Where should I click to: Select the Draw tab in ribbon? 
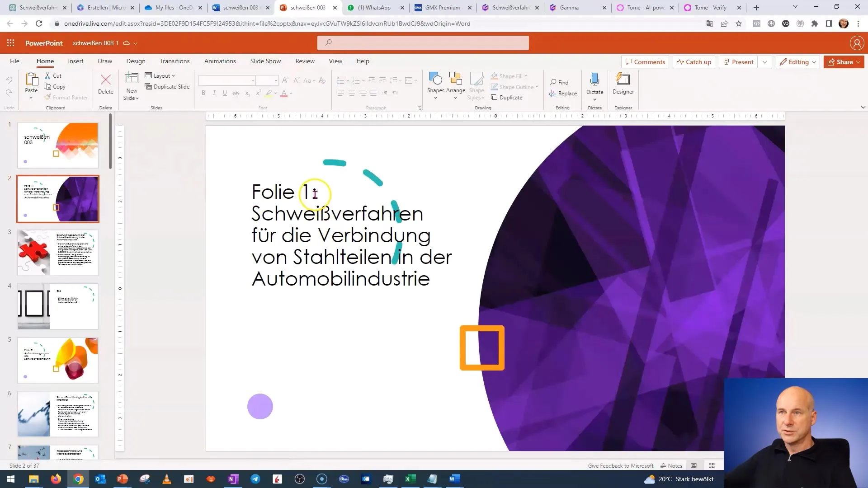coord(104,61)
